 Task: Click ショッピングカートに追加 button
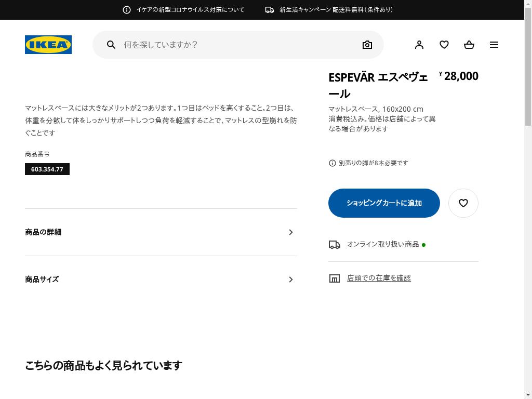(x=384, y=203)
